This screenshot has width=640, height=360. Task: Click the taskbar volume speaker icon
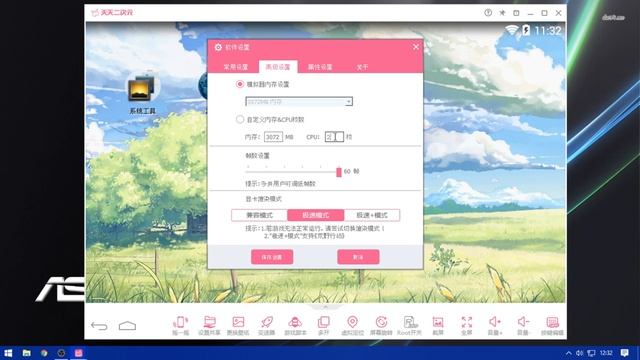580,353
